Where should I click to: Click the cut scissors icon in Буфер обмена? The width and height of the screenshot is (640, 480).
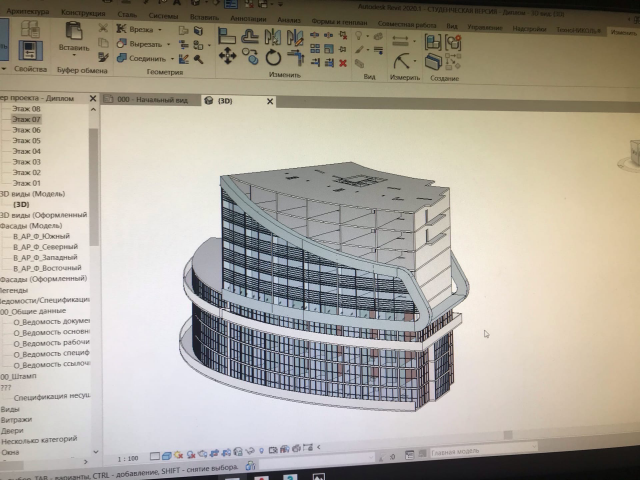click(103, 28)
